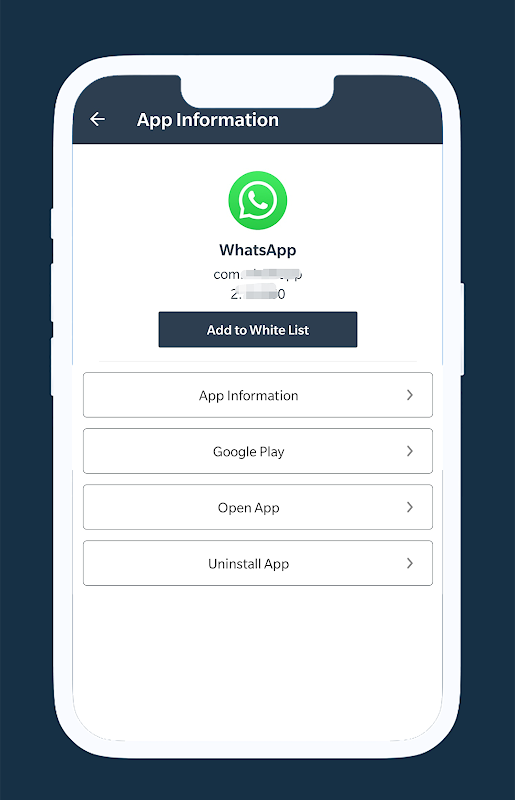
Task: Click the WhatsApp app name text
Action: 258,250
